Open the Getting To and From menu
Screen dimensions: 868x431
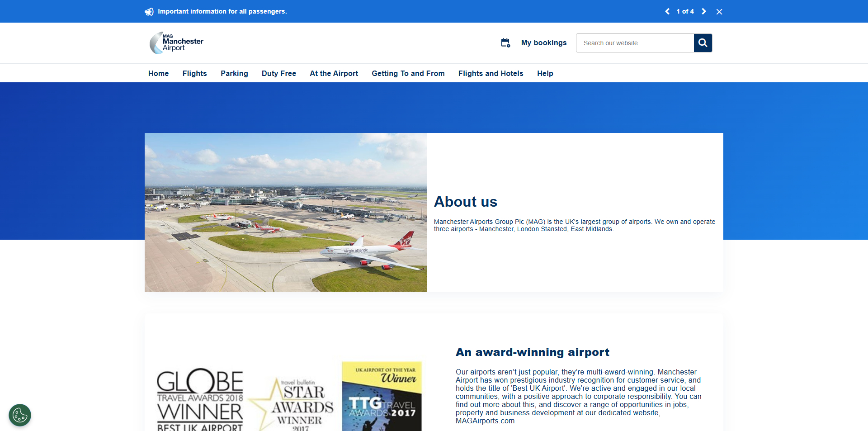point(408,73)
